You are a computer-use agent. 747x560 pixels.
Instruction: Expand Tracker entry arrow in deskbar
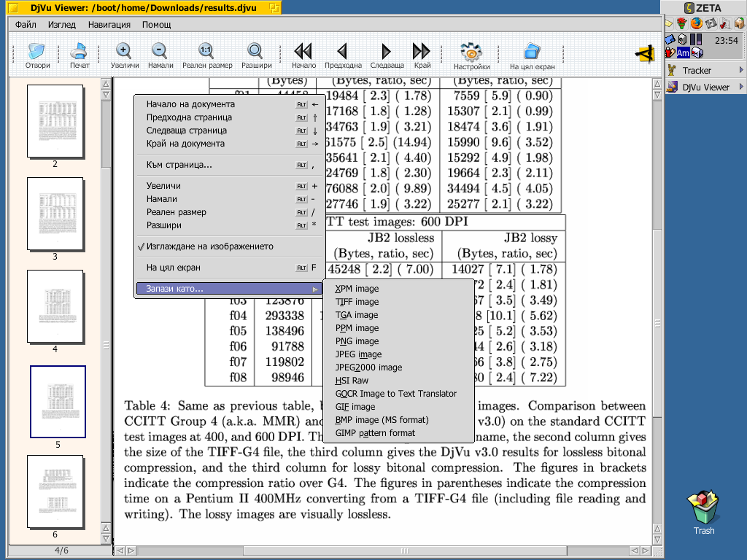pos(741,70)
